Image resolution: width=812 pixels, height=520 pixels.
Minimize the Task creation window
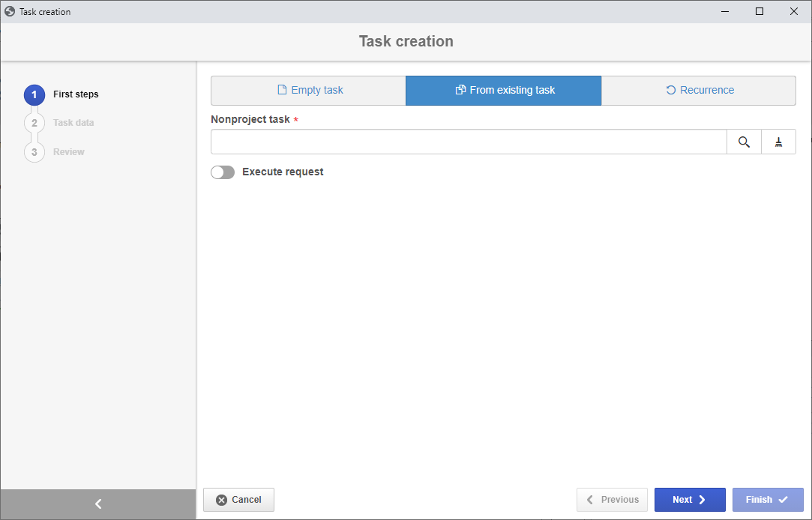point(725,11)
